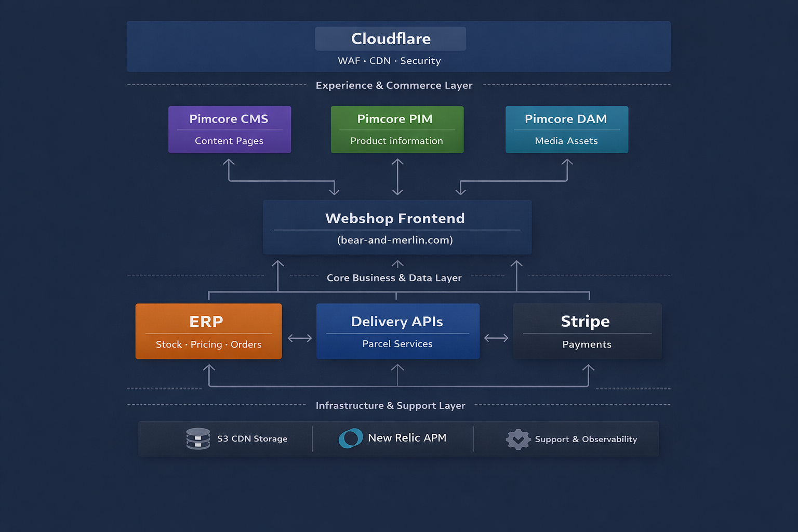This screenshot has width=798, height=532.
Task: Click the double arrow between ERP and Delivery APIs
Action: tap(300, 338)
